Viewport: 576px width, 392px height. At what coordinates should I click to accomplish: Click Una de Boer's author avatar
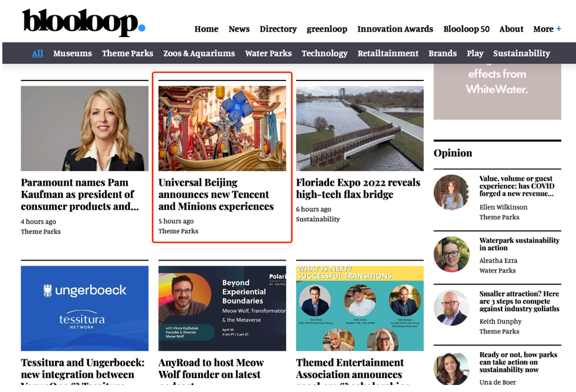(x=452, y=369)
